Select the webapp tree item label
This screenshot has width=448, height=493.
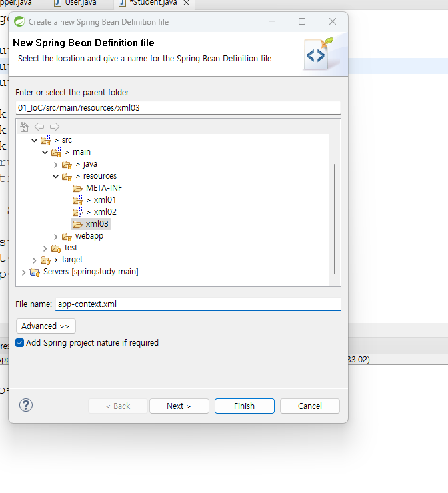[x=89, y=235]
